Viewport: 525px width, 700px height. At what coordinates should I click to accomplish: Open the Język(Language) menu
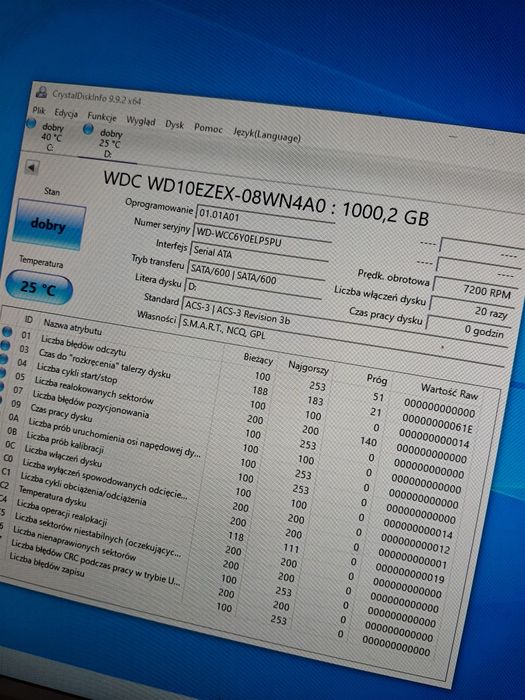click(267, 134)
